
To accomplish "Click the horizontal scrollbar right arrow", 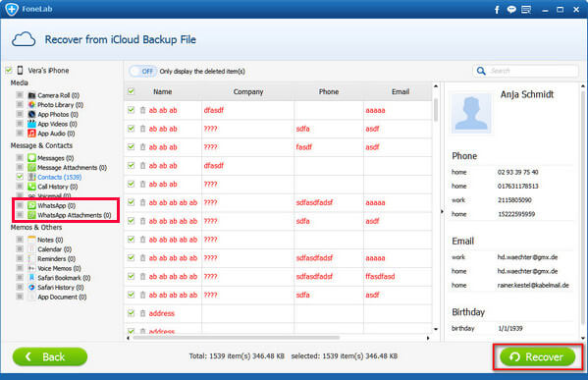I will [x=428, y=338].
